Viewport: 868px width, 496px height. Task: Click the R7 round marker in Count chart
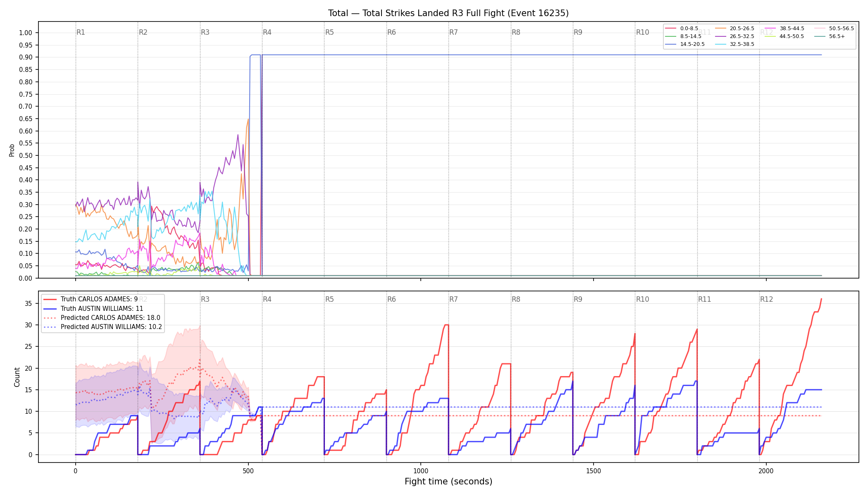[453, 299]
